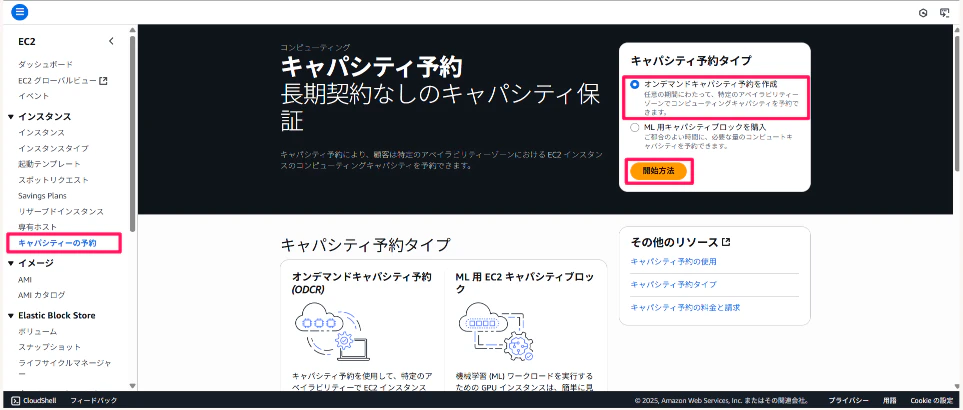Open ライフサイクルマネージャー in sidebar
This screenshot has height=410, width=963.
(x=64, y=367)
